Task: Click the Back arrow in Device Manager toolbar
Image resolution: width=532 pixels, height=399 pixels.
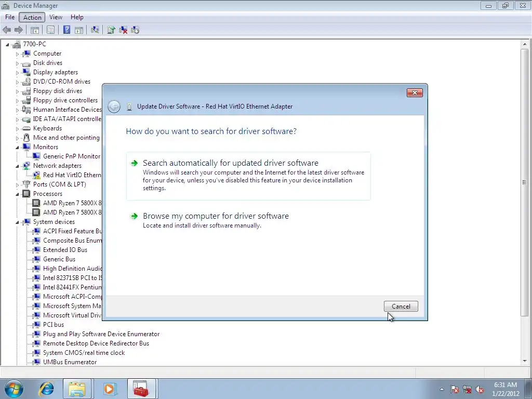Action: tap(7, 30)
